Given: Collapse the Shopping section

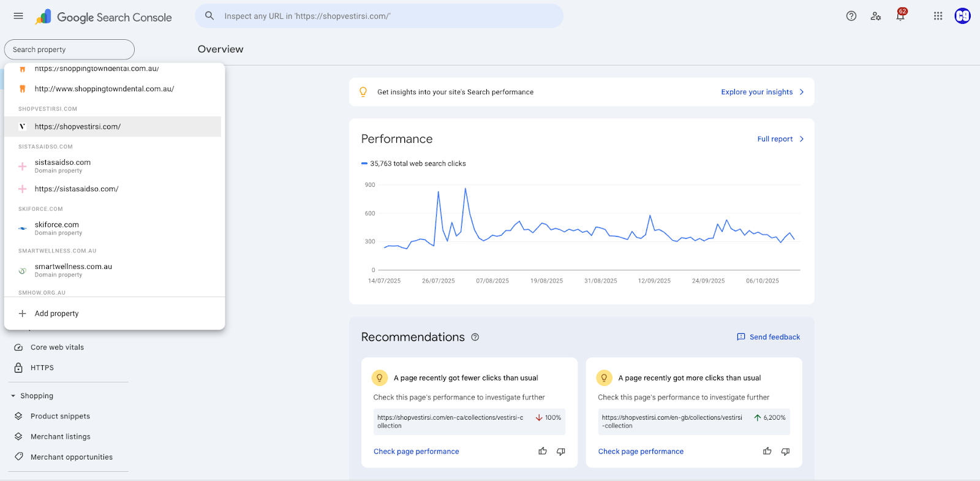Looking at the screenshot, I should pos(13,396).
